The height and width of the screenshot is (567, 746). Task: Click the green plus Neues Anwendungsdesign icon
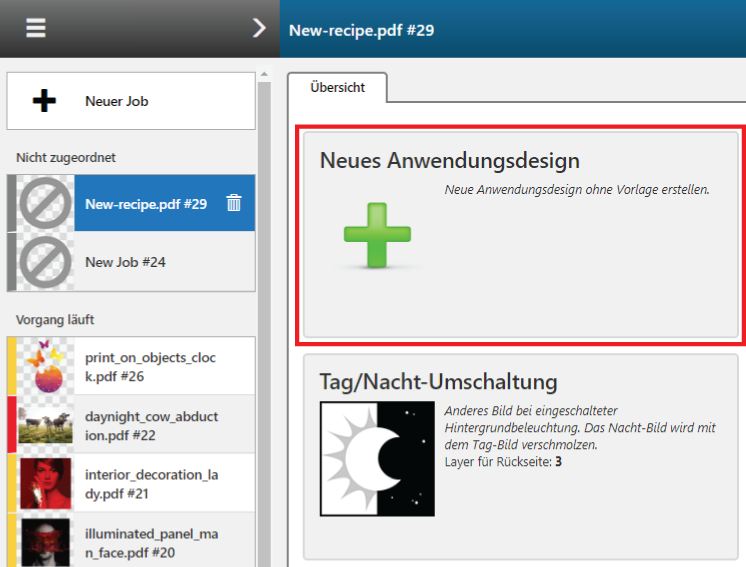[x=377, y=236]
